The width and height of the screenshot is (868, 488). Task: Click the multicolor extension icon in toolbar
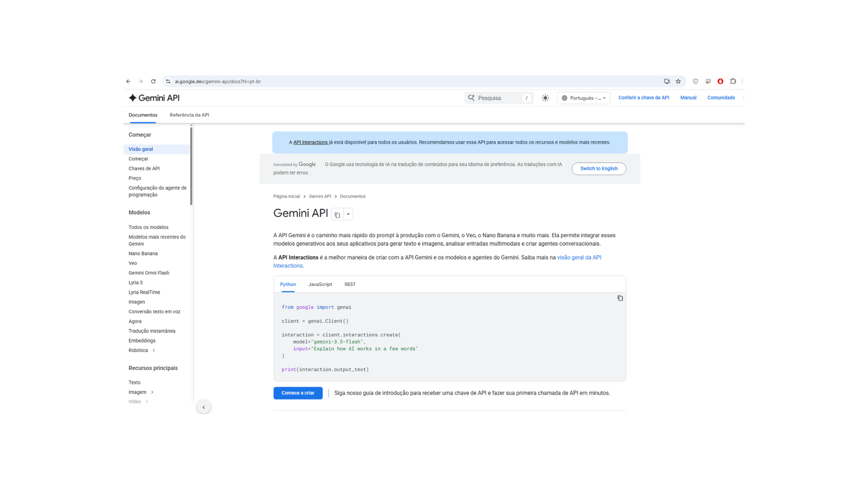[x=708, y=81]
